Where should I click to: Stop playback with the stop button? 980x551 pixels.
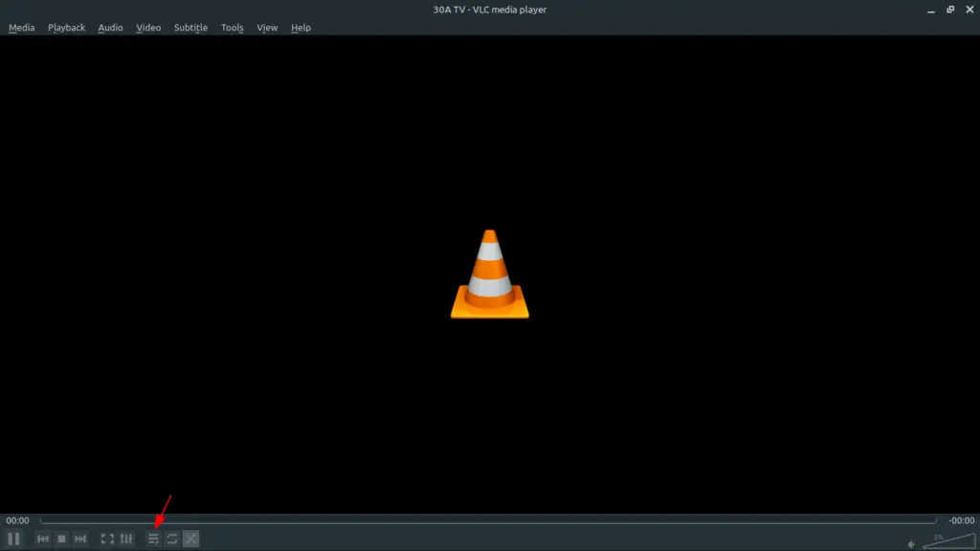pyautogui.click(x=61, y=539)
